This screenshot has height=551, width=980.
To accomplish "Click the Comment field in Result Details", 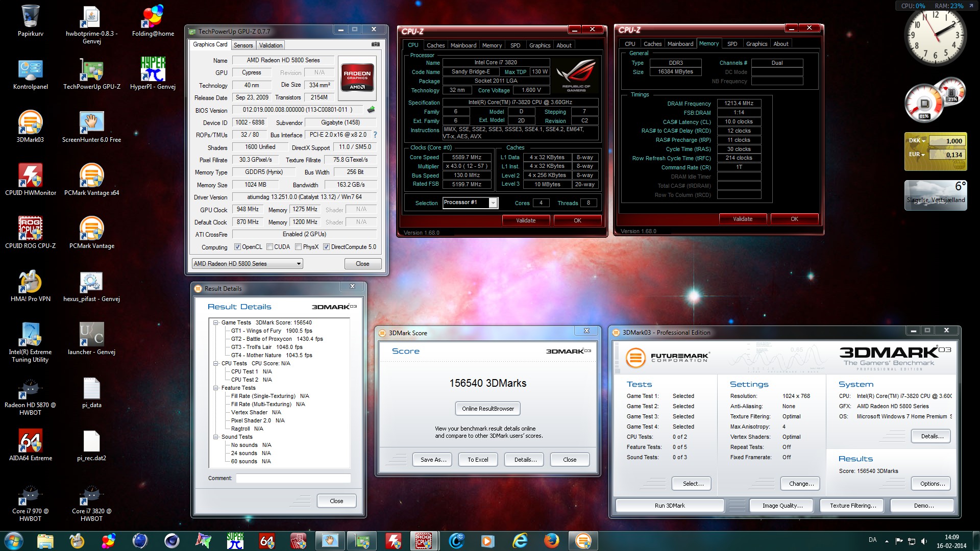I will coord(293,478).
